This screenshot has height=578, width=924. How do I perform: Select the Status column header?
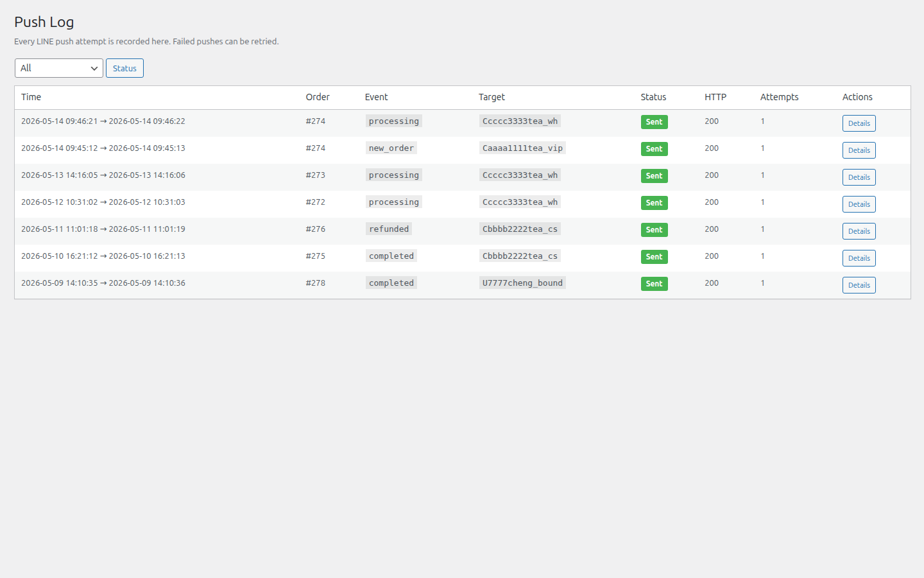[653, 97]
